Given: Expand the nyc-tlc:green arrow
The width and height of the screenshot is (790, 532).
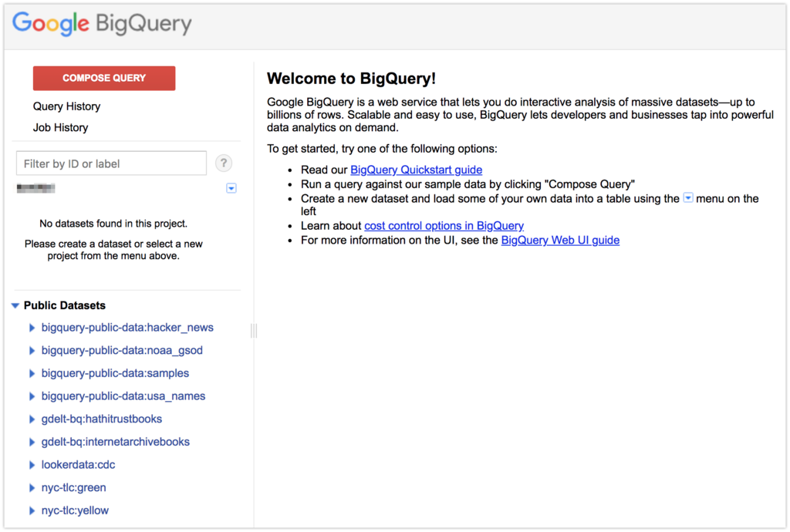Looking at the screenshot, I should point(32,488).
